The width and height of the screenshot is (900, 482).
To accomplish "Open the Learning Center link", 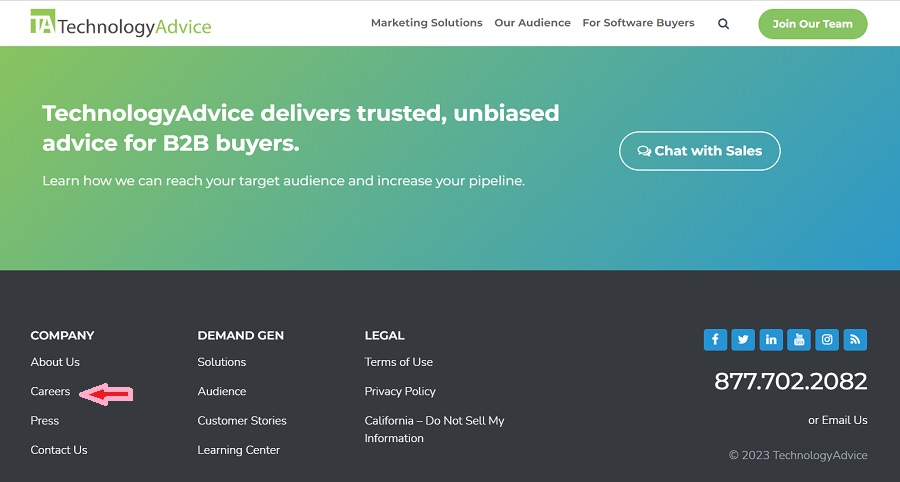I will tap(239, 450).
